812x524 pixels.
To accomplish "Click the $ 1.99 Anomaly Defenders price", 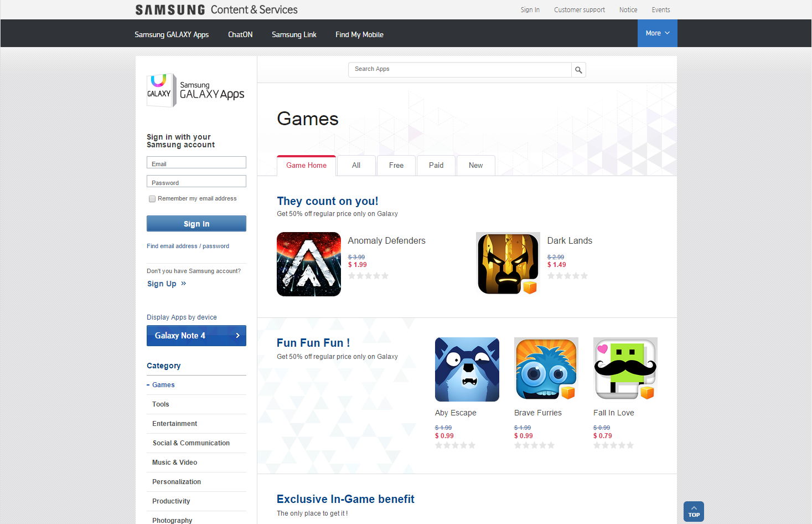I will [357, 265].
